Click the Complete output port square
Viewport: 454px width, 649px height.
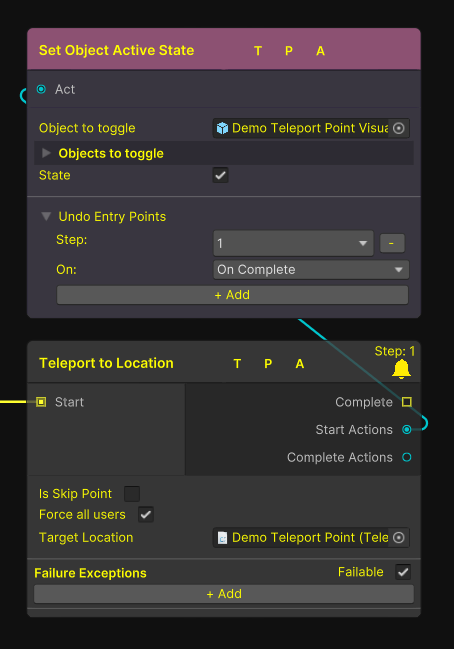[407, 402]
